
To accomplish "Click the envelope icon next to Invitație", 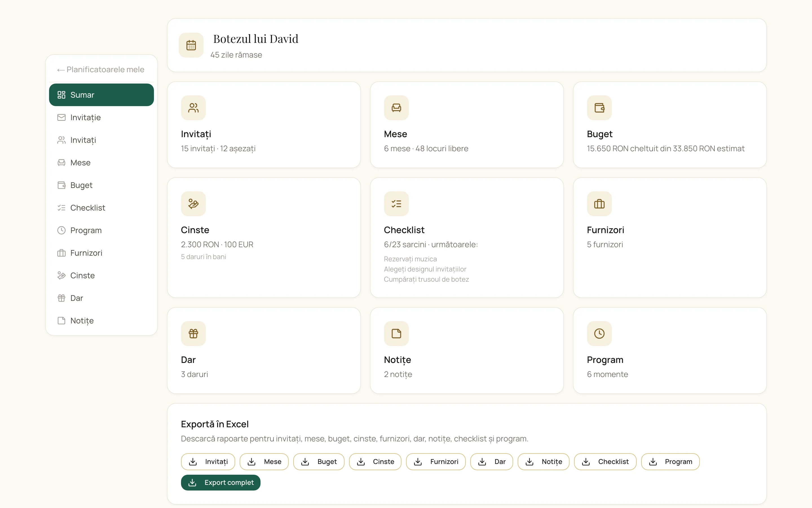I will [61, 117].
